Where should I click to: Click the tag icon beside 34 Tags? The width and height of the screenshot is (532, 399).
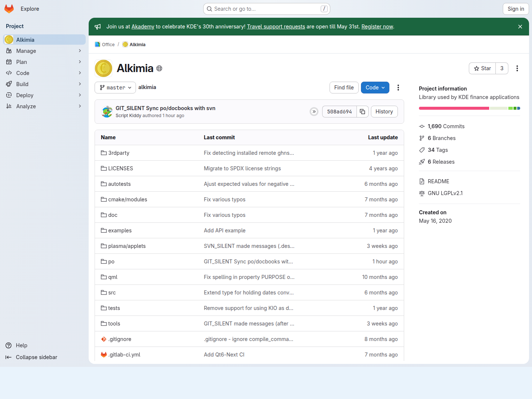tap(422, 150)
